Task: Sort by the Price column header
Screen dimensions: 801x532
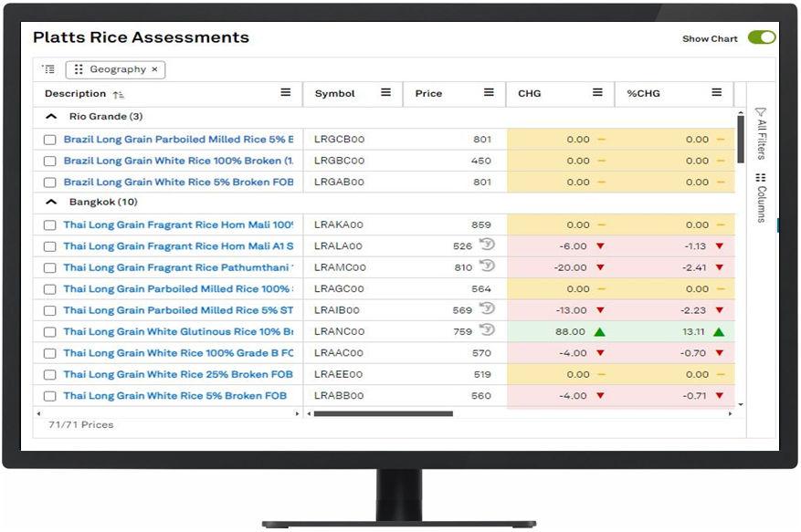Action: (x=428, y=93)
